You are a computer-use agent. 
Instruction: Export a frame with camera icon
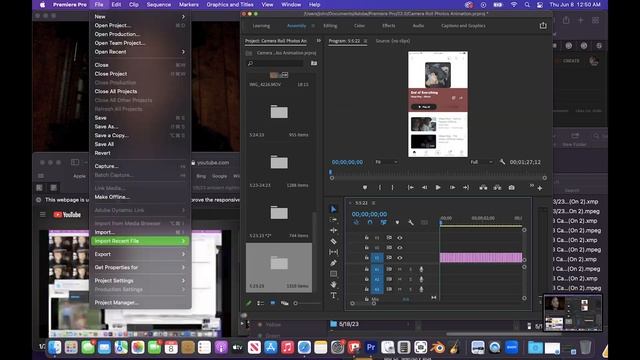point(511,187)
